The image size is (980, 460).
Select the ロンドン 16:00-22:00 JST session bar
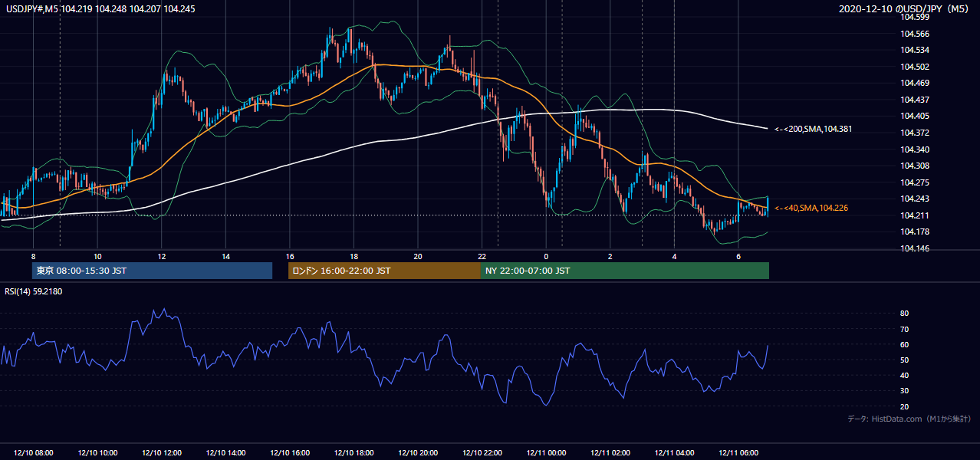[x=384, y=271]
